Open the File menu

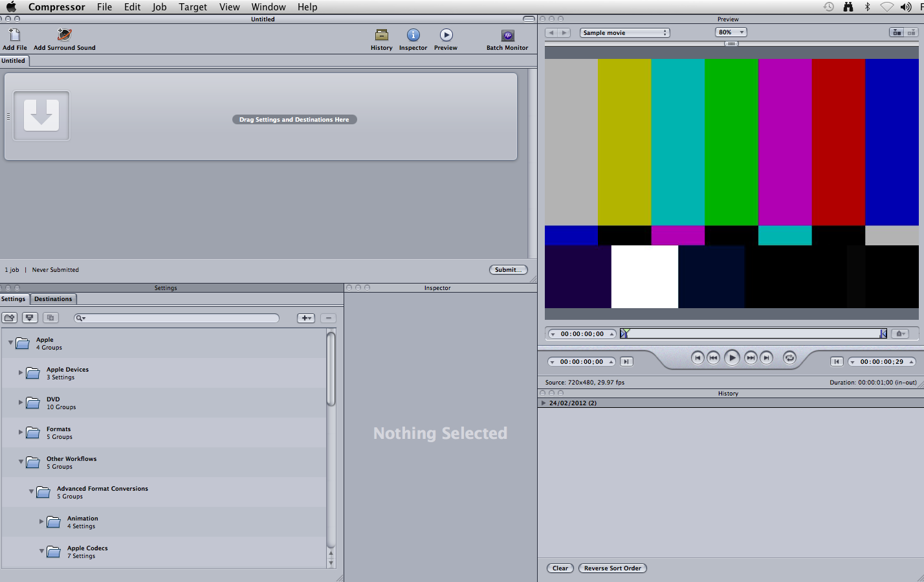tap(104, 7)
